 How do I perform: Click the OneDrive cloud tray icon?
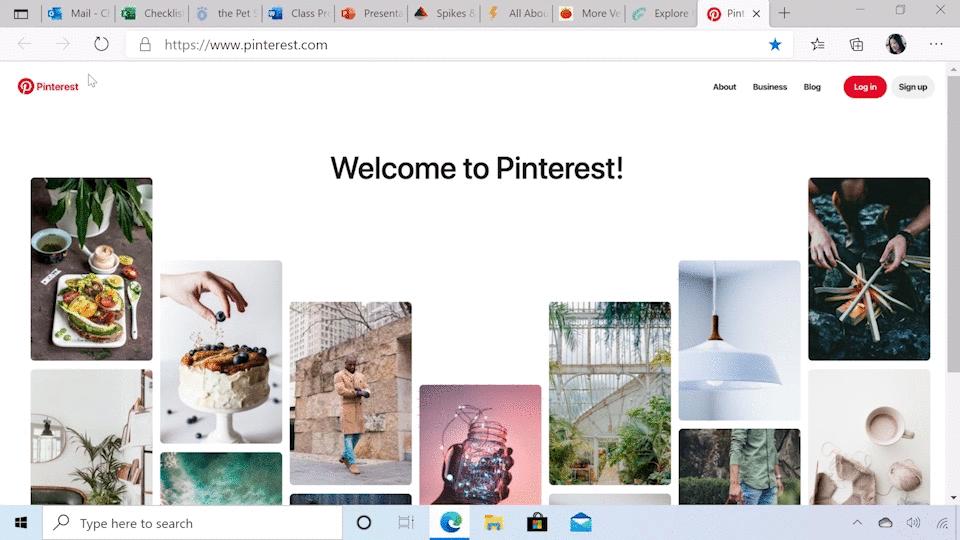(885, 523)
